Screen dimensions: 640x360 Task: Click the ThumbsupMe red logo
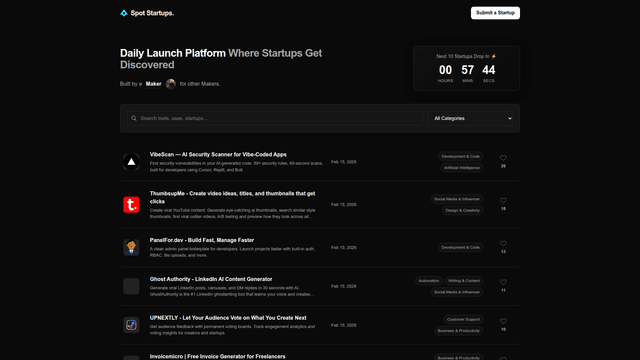click(x=131, y=205)
